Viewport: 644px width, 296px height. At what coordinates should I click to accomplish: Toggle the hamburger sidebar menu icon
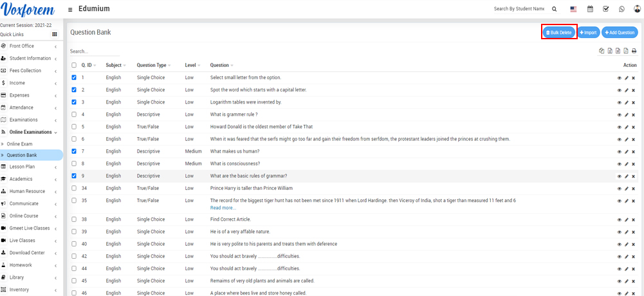click(70, 10)
